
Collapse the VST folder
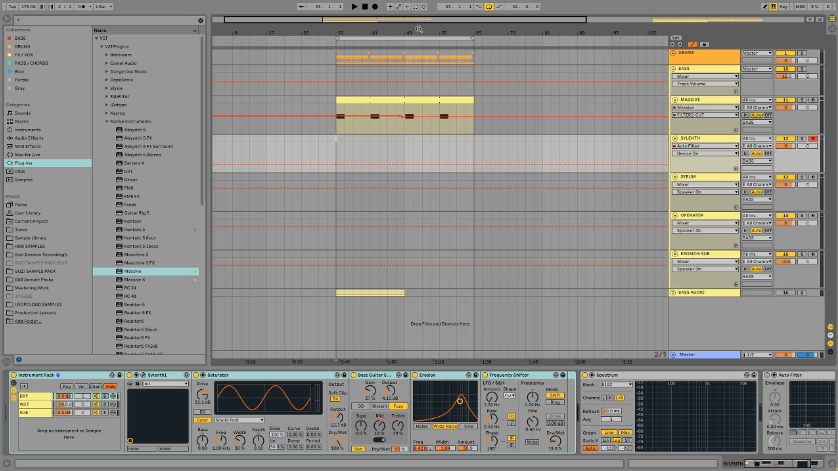click(x=97, y=38)
